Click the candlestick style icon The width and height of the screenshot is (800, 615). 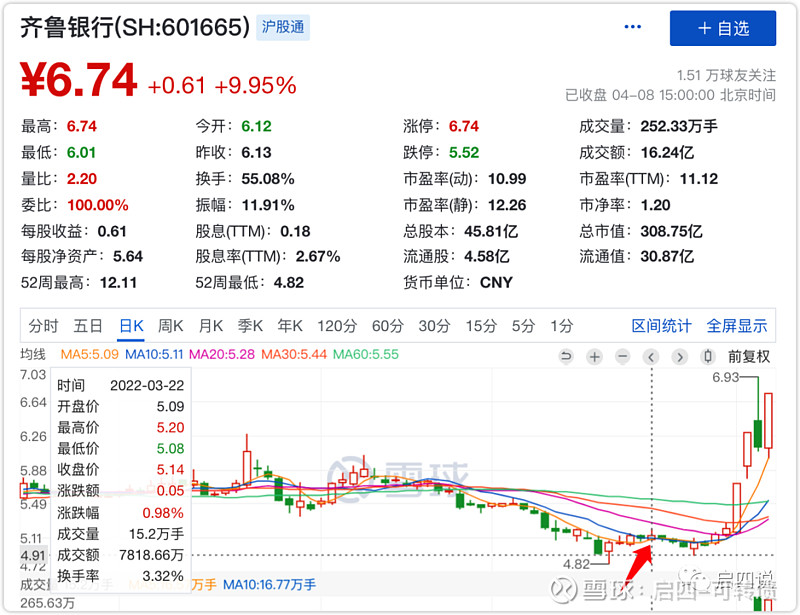point(708,355)
